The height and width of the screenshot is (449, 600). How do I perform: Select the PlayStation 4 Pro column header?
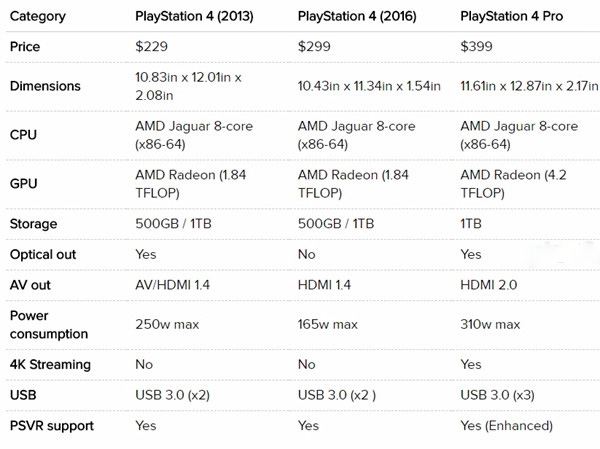[x=512, y=16]
